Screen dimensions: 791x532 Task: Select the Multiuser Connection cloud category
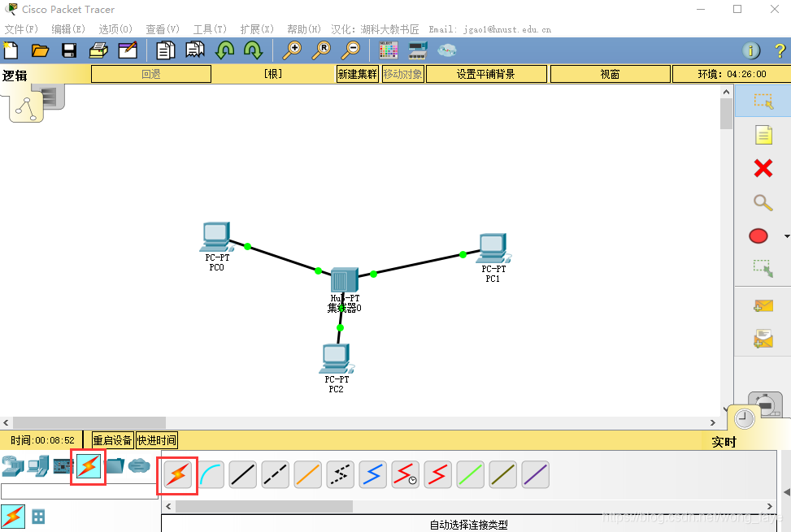[139, 466]
